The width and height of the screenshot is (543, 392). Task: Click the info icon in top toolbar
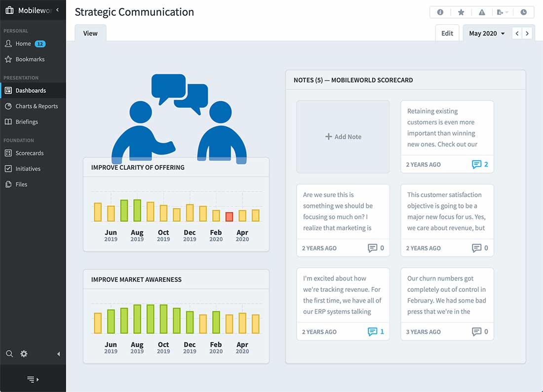tap(440, 12)
